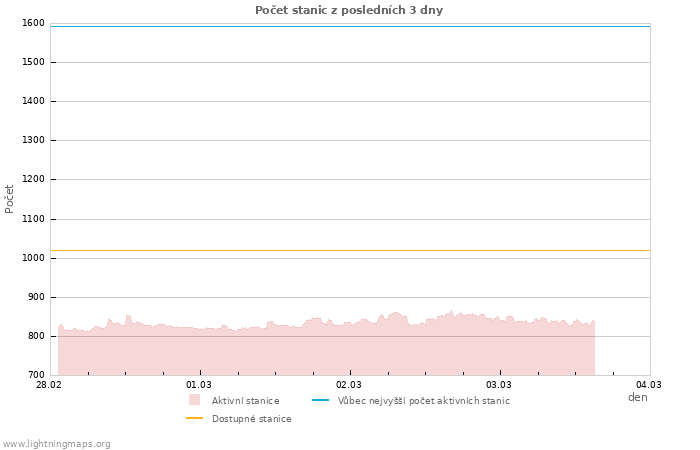The height and width of the screenshot is (450, 700).
Task: Click the 1300 y-axis value
Action: pos(32,141)
